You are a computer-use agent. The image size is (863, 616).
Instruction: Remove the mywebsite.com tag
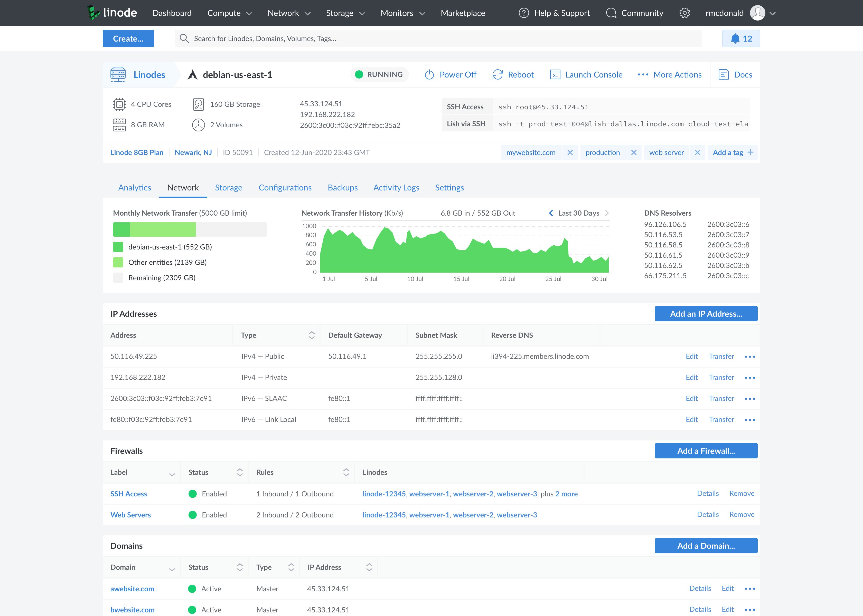point(570,152)
